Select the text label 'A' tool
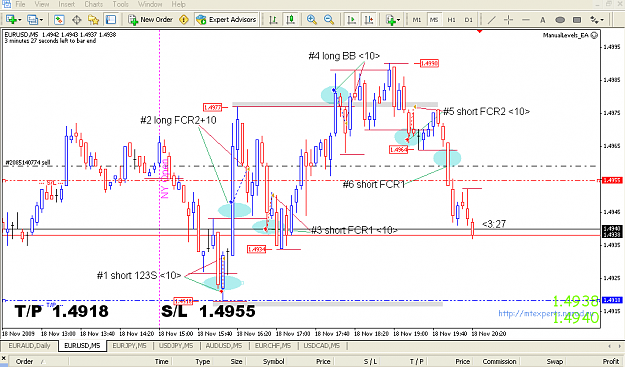Viewport: 625px width, 367px height. click(542, 19)
